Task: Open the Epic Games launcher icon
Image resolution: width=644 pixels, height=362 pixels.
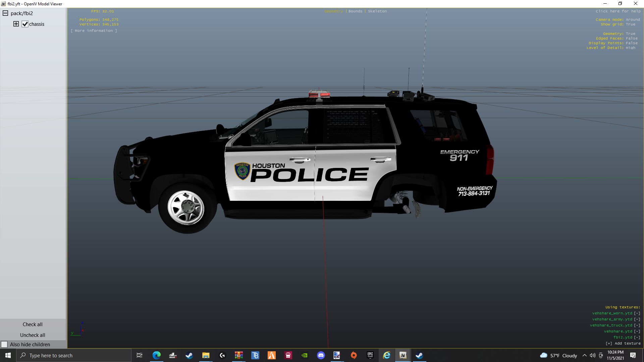Action: pos(370,355)
